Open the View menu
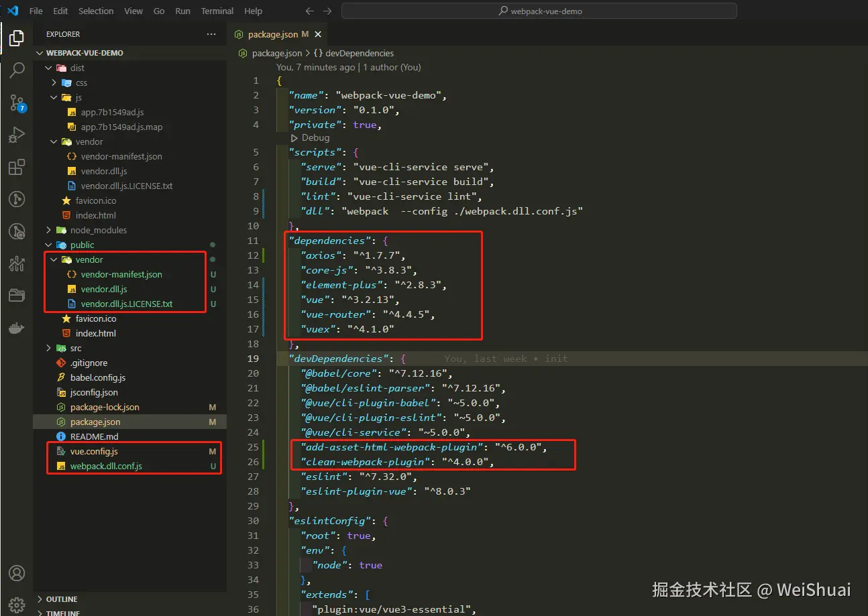The height and width of the screenshot is (616, 868). click(133, 11)
